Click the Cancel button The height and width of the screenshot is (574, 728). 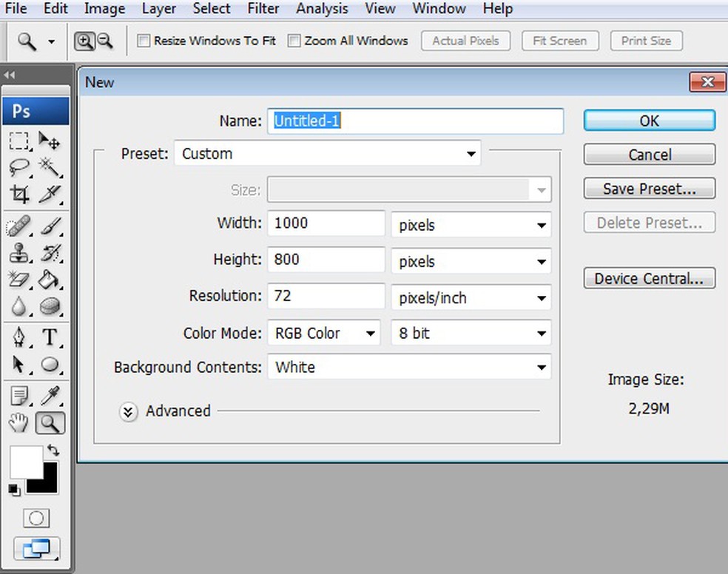649,155
